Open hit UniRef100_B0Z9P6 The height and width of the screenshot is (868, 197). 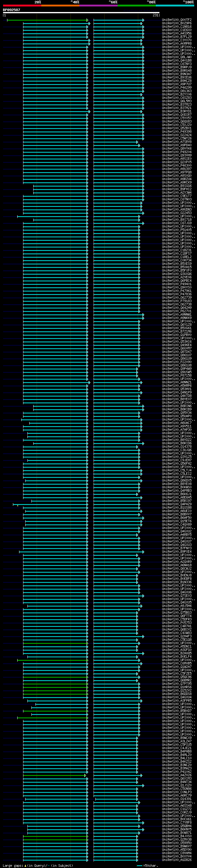pyautogui.click(x=177, y=23)
